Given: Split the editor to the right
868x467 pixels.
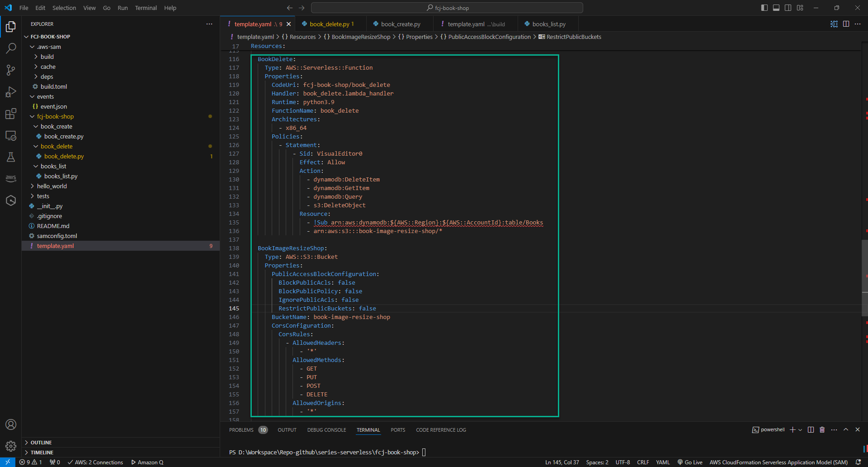Looking at the screenshot, I should click(x=846, y=24).
